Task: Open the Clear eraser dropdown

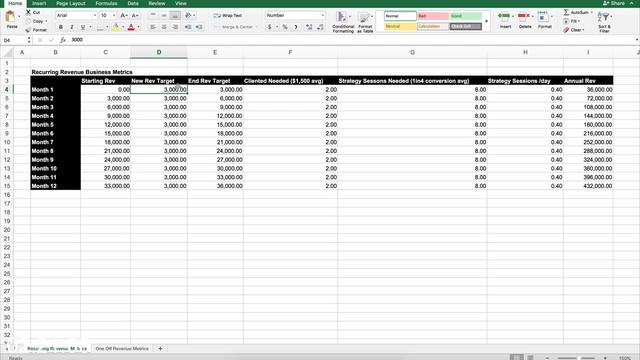Action: click(x=573, y=30)
